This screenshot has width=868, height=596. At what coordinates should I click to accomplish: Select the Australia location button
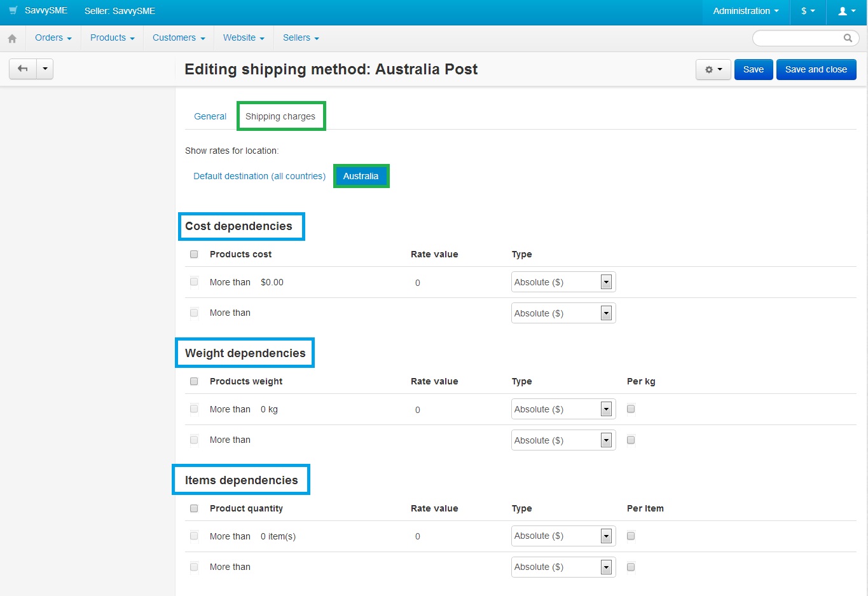[361, 176]
